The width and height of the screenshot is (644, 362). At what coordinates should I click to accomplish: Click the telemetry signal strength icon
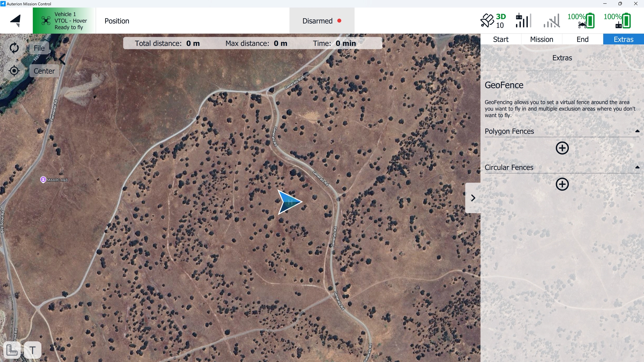click(552, 21)
